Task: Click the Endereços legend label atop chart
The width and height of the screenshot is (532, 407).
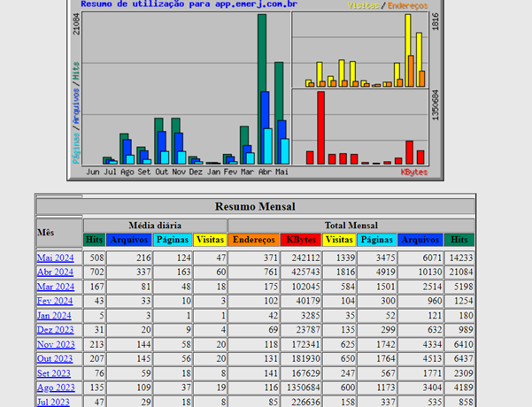Action: click(407, 5)
